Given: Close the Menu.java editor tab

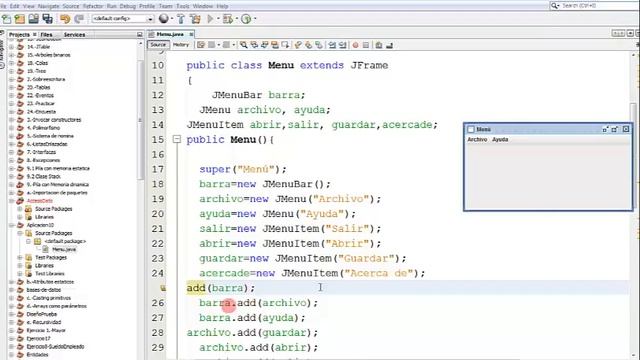Looking at the screenshot, I should tap(191, 34).
